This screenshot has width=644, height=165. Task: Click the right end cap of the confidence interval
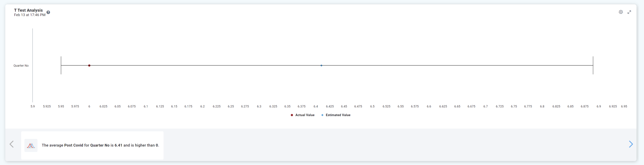click(593, 66)
